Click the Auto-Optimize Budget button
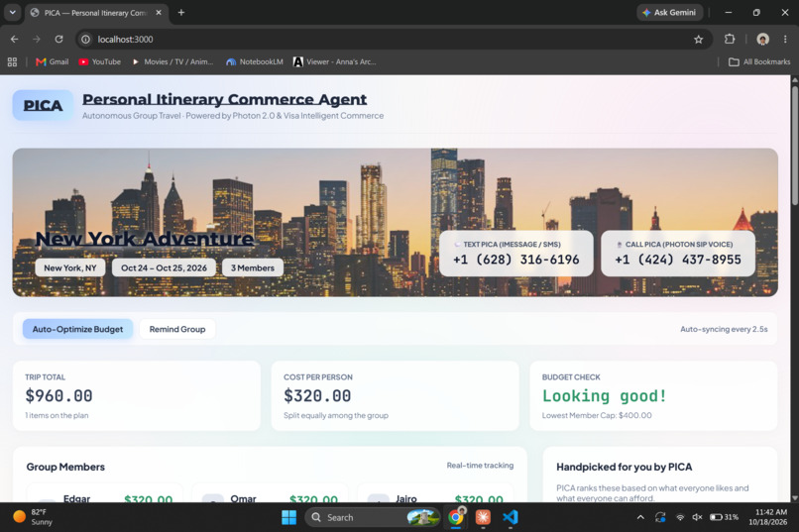799x532 pixels. (x=77, y=329)
